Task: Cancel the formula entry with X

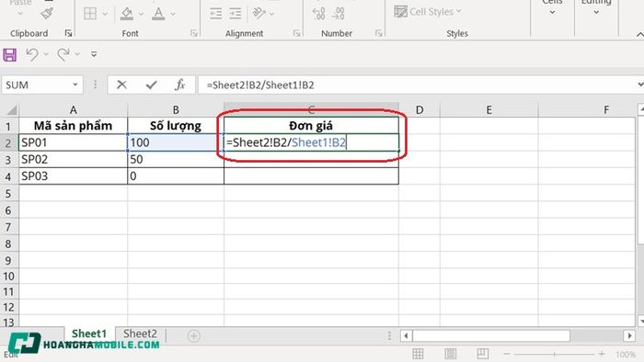Action: click(121, 85)
